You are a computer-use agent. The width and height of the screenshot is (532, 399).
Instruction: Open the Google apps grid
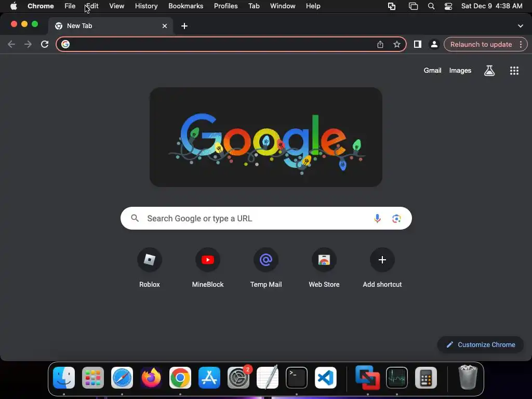click(x=514, y=71)
